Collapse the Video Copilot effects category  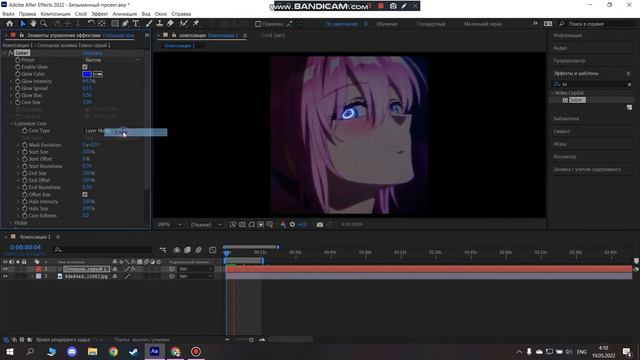click(x=553, y=93)
